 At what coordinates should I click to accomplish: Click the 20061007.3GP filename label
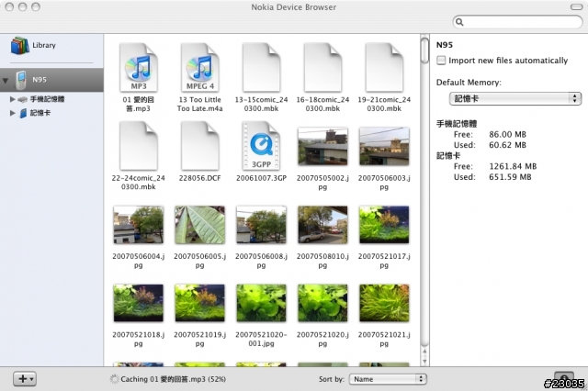[261, 178]
